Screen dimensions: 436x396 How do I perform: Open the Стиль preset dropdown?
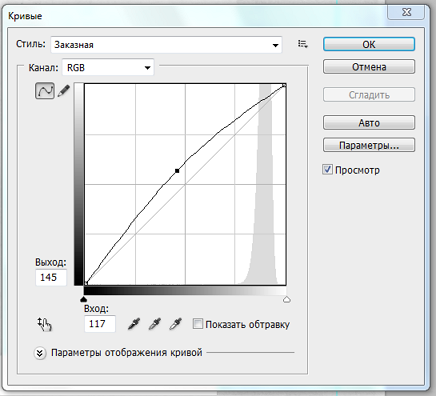click(x=166, y=45)
